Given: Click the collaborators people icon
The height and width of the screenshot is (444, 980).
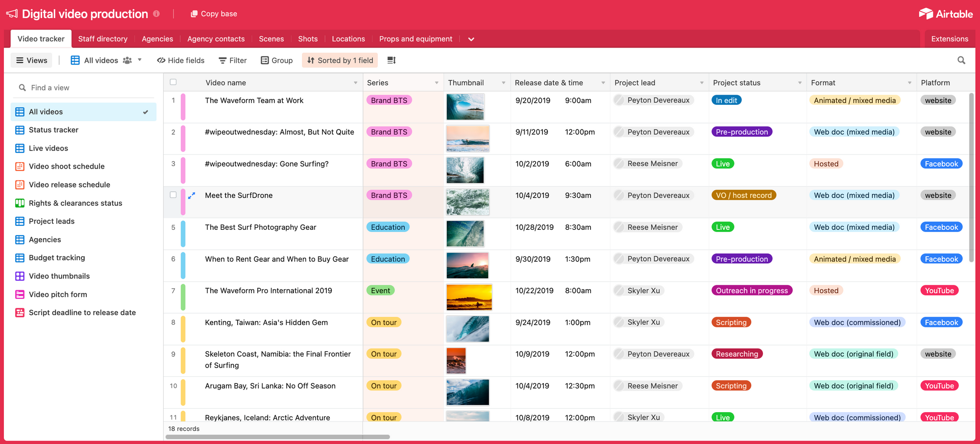Looking at the screenshot, I should pyautogui.click(x=127, y=60).
